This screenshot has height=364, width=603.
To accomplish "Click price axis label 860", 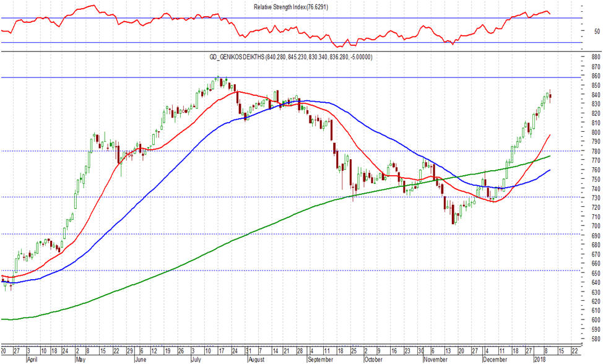I will coord(596,76).
